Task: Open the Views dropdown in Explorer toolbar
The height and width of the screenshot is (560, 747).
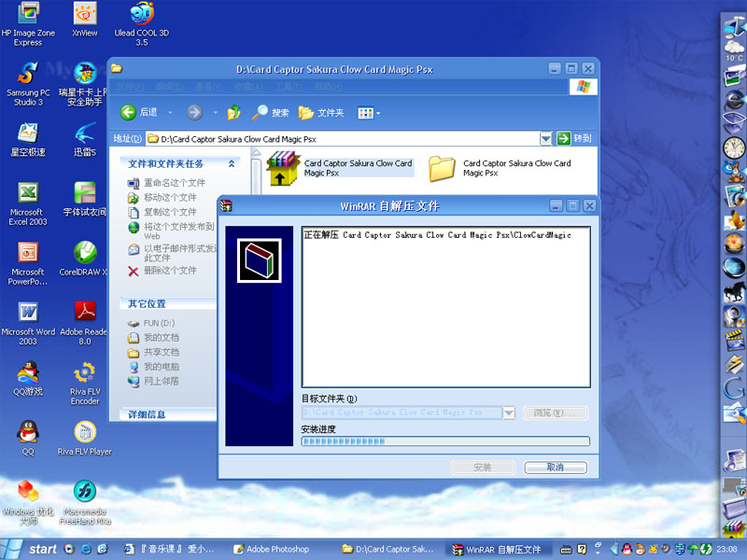Action: (369, 113)
